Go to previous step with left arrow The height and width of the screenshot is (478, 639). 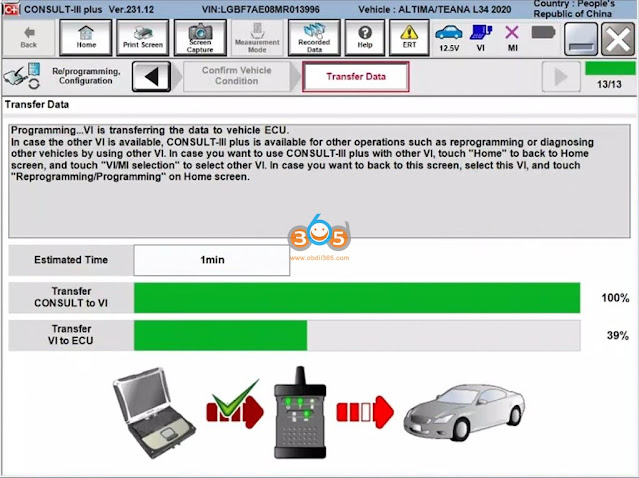151,76
